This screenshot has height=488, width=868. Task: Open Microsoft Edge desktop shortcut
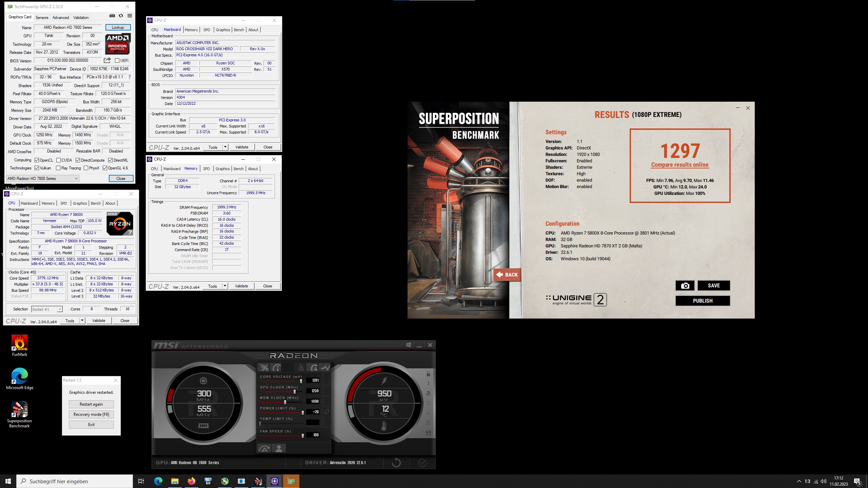pos(20,379)
